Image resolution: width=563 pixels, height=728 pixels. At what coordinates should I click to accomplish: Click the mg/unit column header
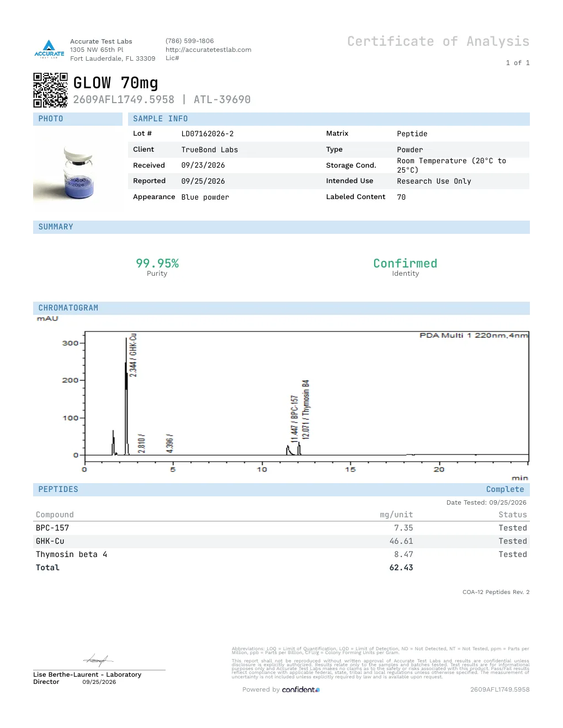(x=396, y=515)
